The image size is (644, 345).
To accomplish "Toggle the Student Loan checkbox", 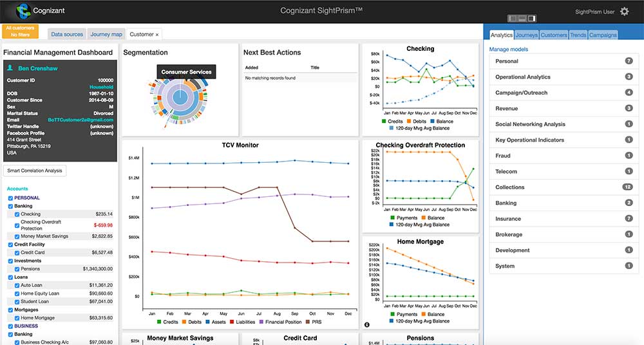I will pyautogui.click(x=17, y=302).
